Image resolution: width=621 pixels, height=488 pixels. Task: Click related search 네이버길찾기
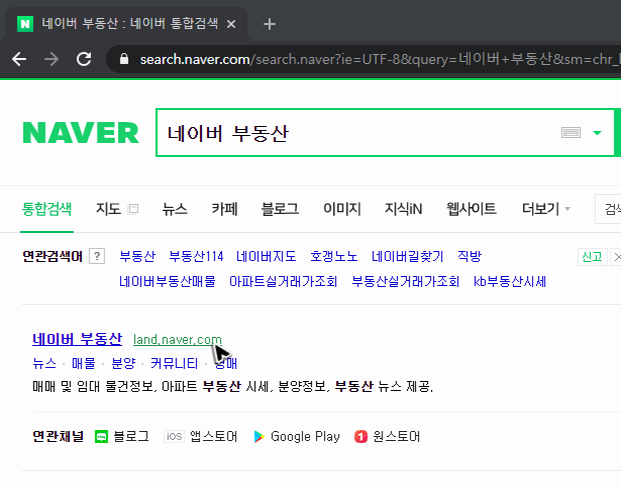[408, 256]
